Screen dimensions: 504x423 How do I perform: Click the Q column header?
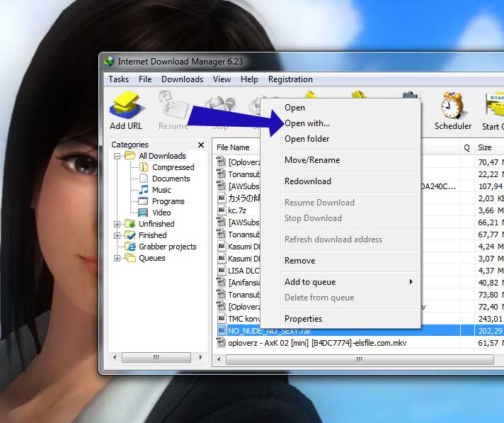point(466,147)
